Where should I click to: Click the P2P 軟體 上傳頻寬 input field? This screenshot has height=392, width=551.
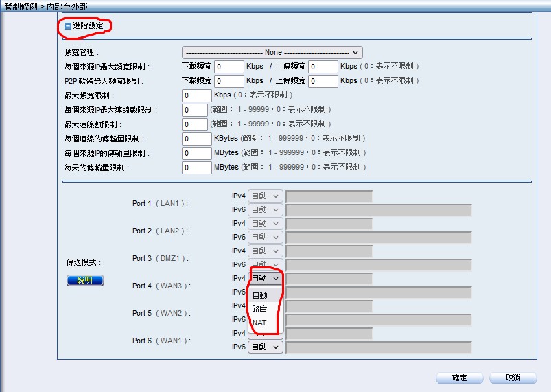point(323,81)
